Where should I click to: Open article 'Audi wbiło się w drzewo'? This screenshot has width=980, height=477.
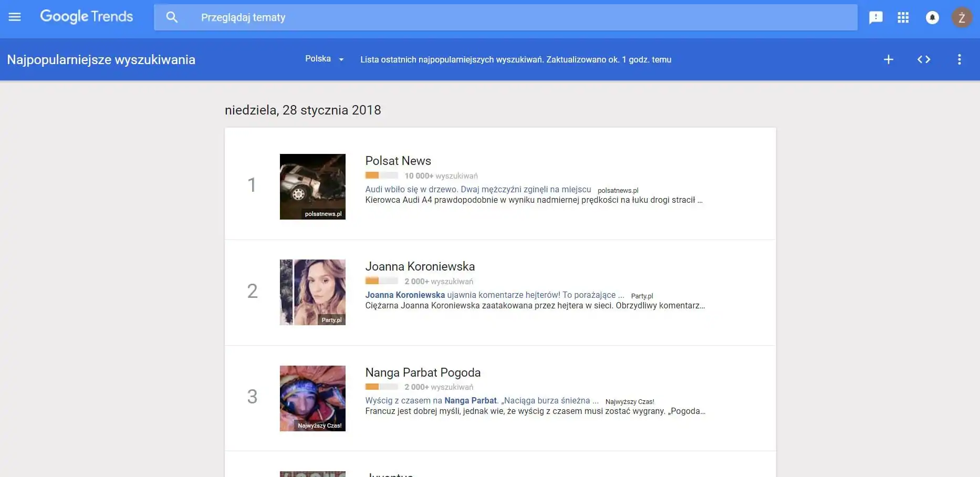[x=478, y=189]
